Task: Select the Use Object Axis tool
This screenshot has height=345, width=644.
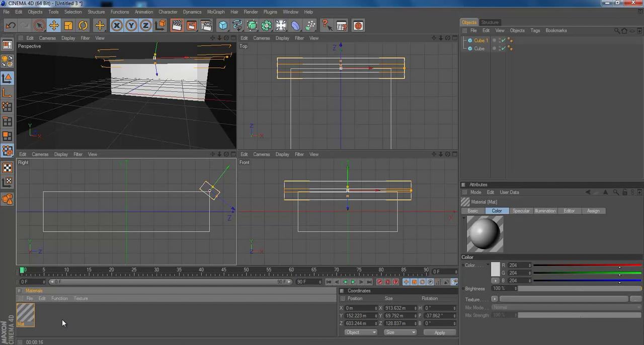Action: (8, 93)
